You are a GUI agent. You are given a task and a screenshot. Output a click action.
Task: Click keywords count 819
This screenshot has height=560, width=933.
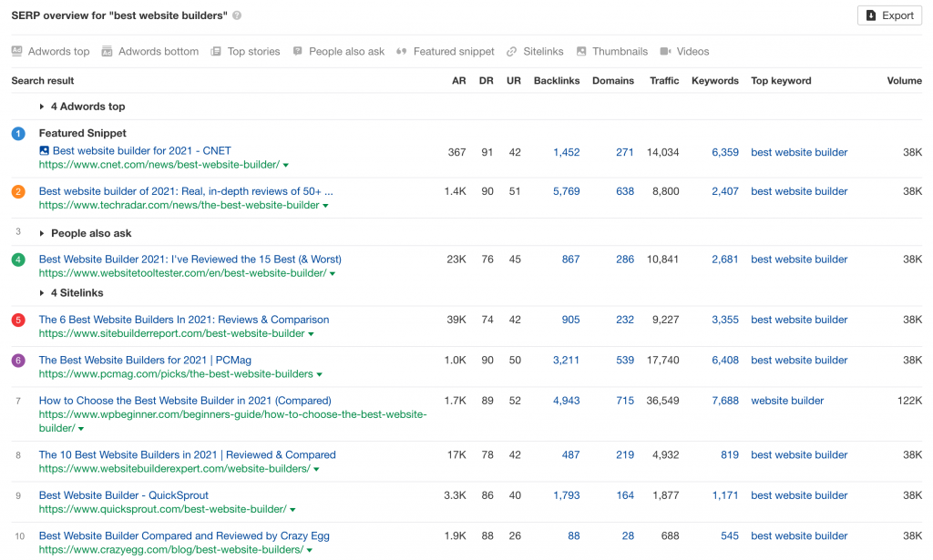pyautogui.click(x=730, y=454)
